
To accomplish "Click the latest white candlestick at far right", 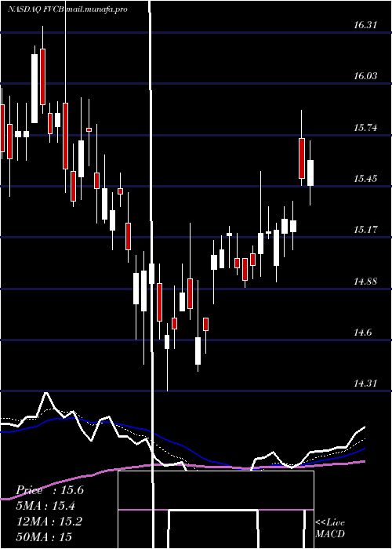I will [310, 173].
